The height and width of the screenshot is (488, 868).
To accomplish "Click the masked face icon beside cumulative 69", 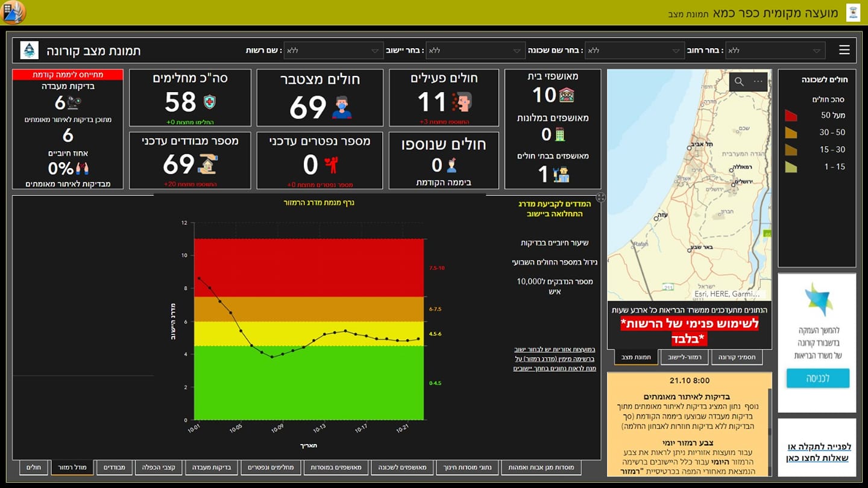I will point(342,107).
